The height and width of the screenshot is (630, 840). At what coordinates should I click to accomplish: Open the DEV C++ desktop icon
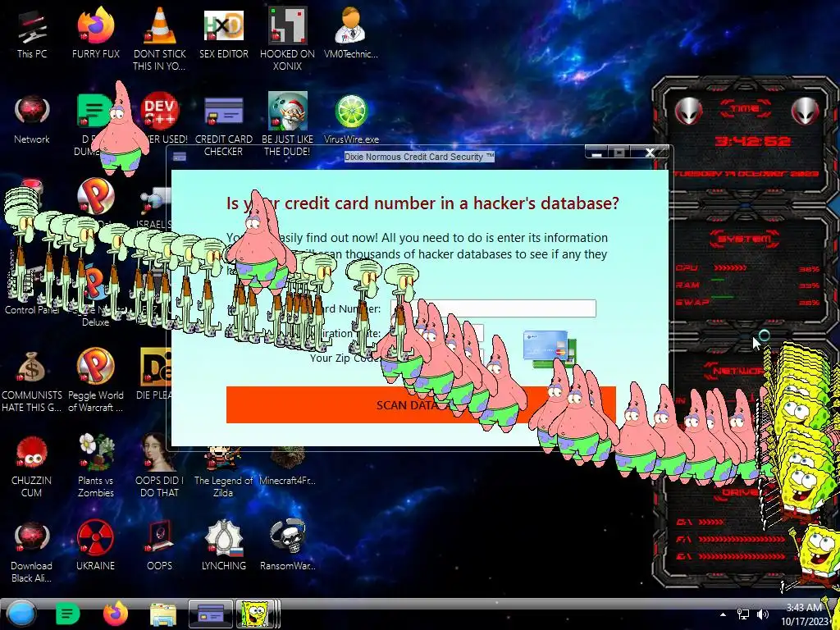[160, 111]
